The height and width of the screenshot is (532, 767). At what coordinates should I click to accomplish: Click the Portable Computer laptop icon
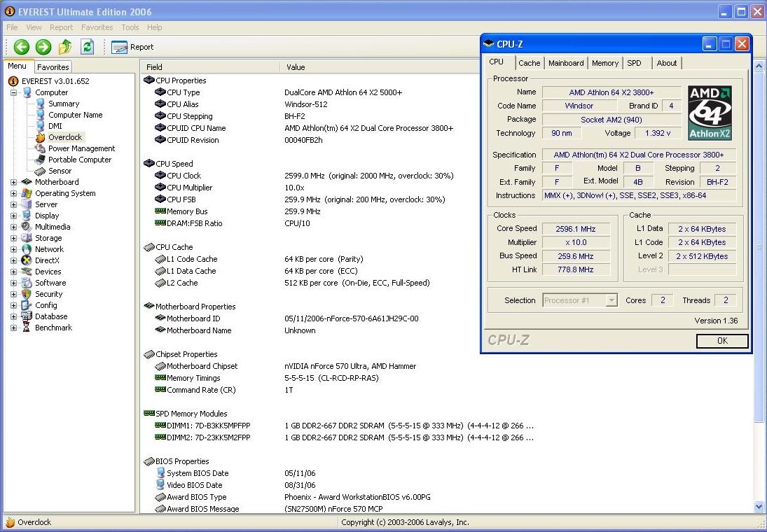[40, 160]
